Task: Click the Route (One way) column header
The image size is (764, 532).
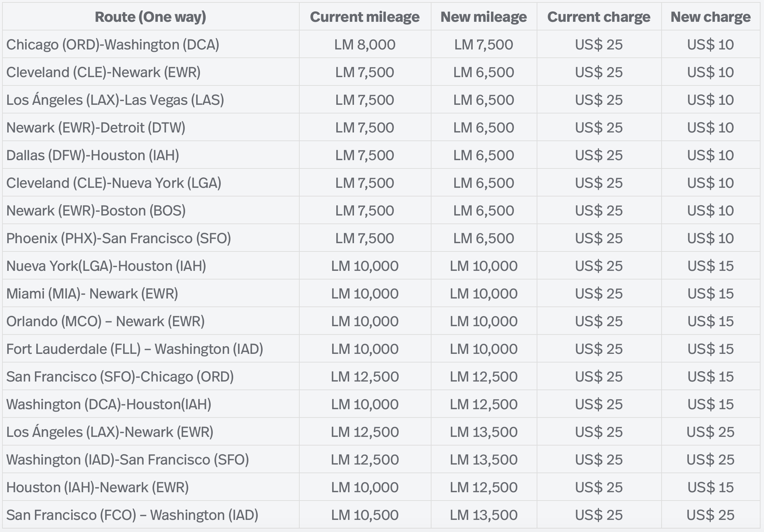Action: (151, 16)
